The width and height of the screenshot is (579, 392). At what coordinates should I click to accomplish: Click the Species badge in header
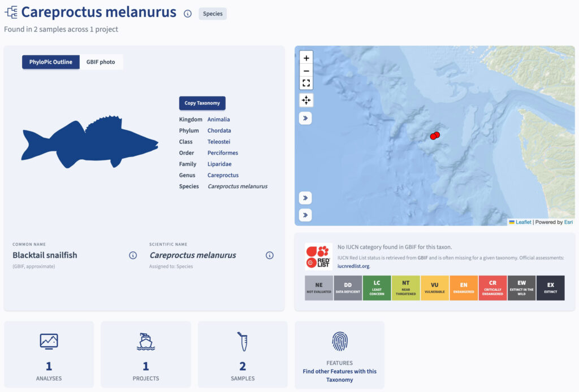point(213,14)
